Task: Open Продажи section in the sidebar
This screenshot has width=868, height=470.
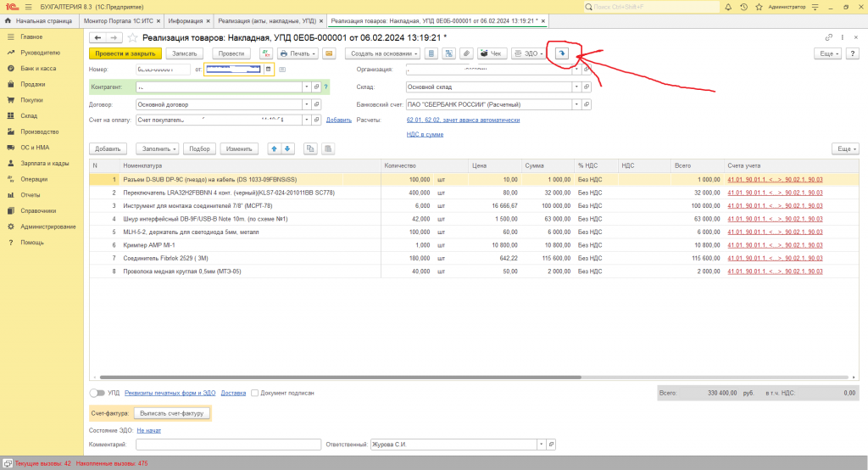Action: [x=33, y=84]
